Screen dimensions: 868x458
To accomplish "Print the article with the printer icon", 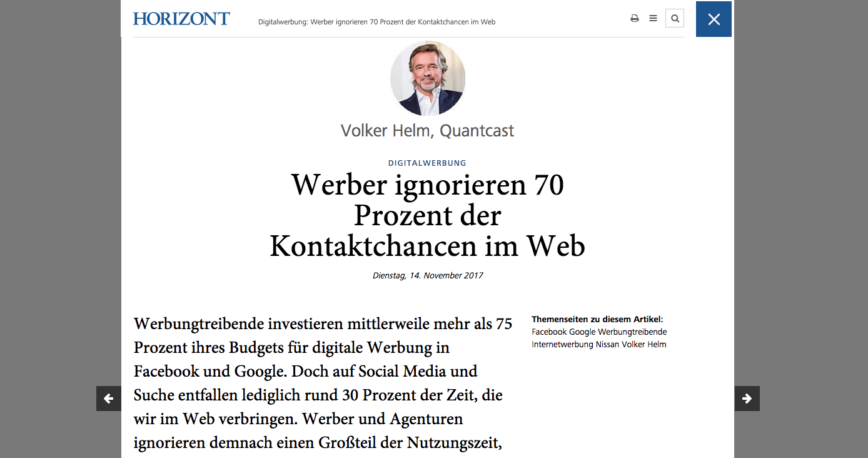I will (x=635, y=19).
